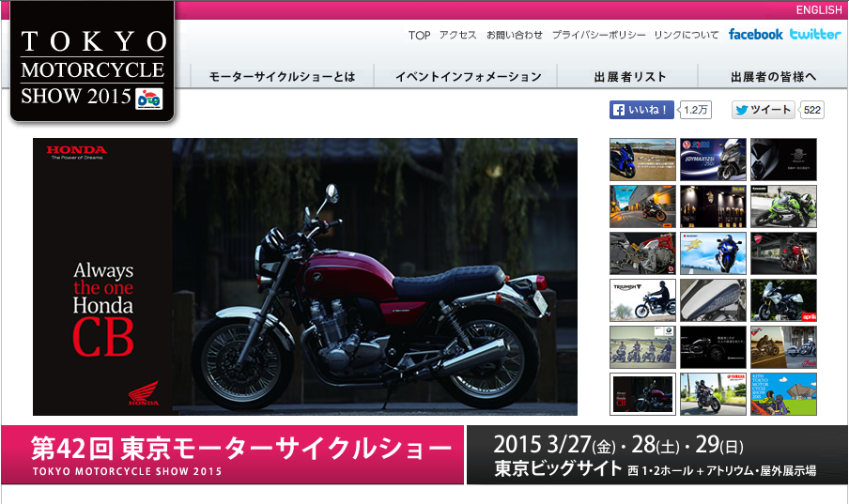849x504 pixels.
Task: Open the モーターサイクルショーとは menu
Action: [x=282, y=76]
